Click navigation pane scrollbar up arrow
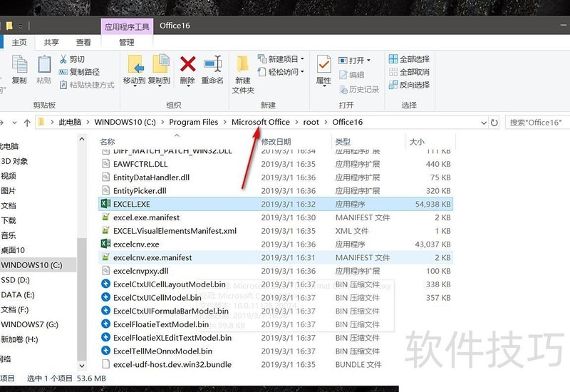This screenshot has width=570, height=392. [82, 139]
